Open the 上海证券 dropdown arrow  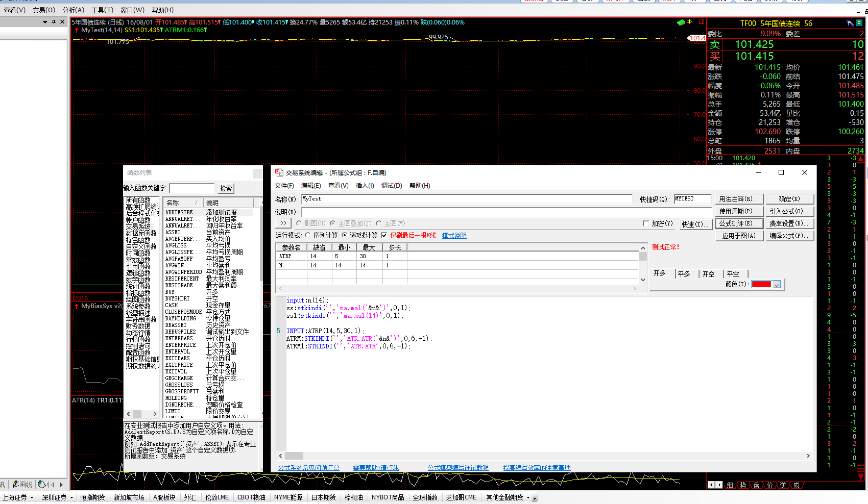coord(32,497)
